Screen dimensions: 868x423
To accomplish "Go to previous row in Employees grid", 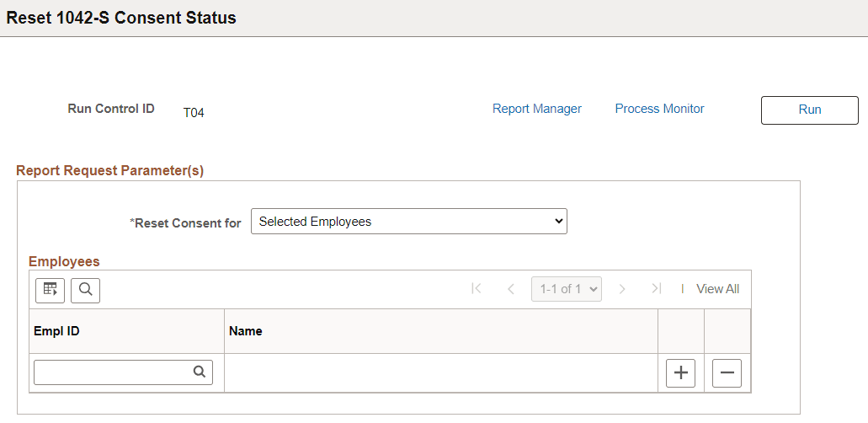I will click(x=510, y=289).
